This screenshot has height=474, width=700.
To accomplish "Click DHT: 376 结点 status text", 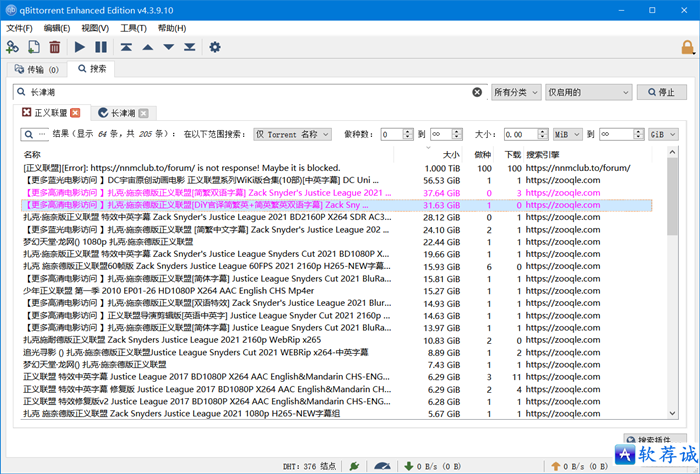I will click(309, 466).
